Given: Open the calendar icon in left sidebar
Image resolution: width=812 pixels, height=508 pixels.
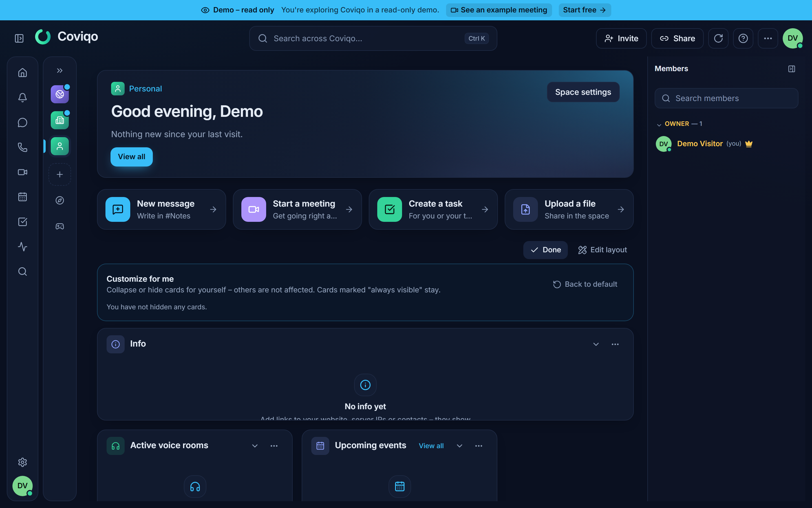Looking at the screenshot, I should pyautogui.click(x=23, y=197).
